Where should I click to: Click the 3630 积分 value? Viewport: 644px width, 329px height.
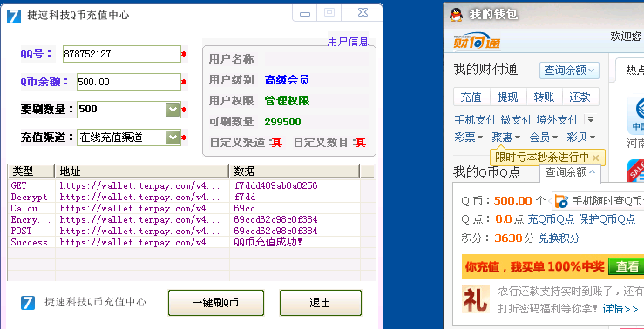tap(508, 238)
